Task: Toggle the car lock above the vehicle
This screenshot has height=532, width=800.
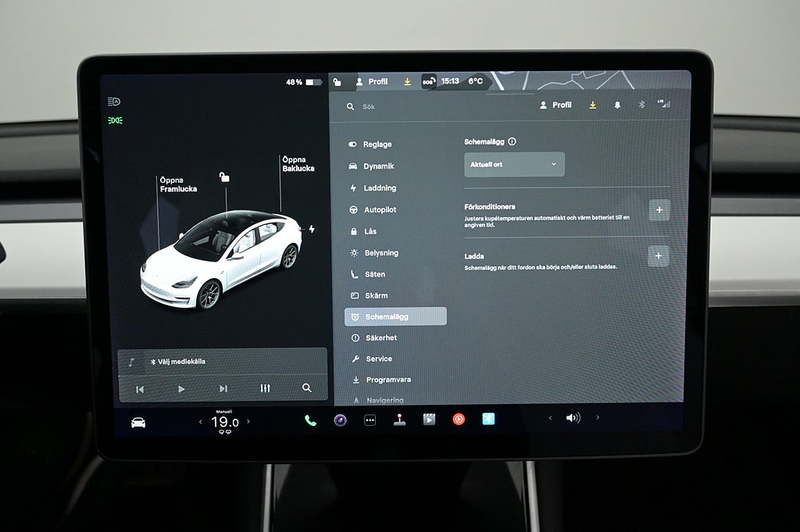Action: coord(224,177)
